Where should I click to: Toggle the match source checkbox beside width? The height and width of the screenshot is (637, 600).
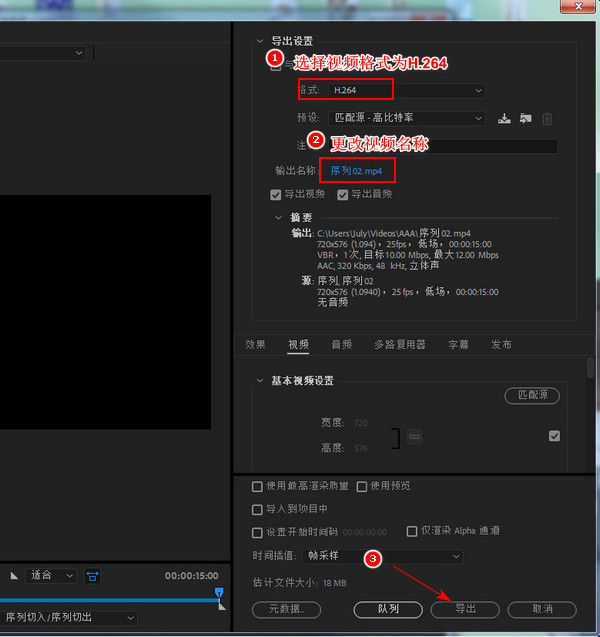pos(554,436)
